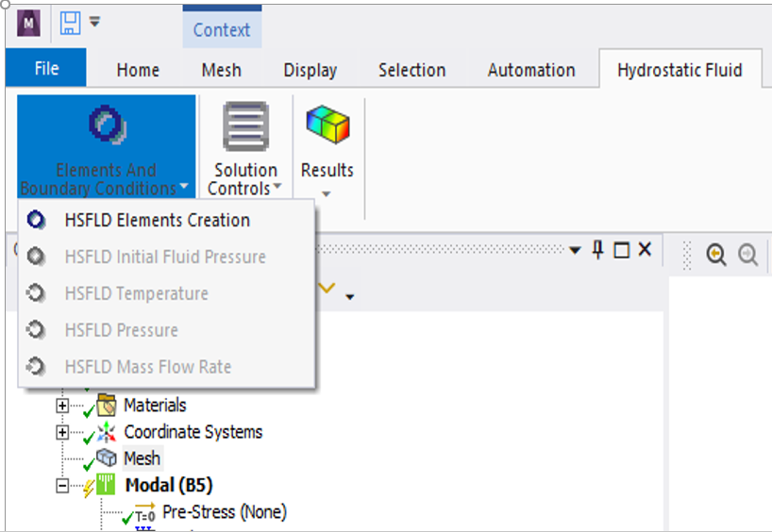The width and height of the screenshot is (772, 532).
Task: Close the outline panel with X
Action: pos(645,250)
